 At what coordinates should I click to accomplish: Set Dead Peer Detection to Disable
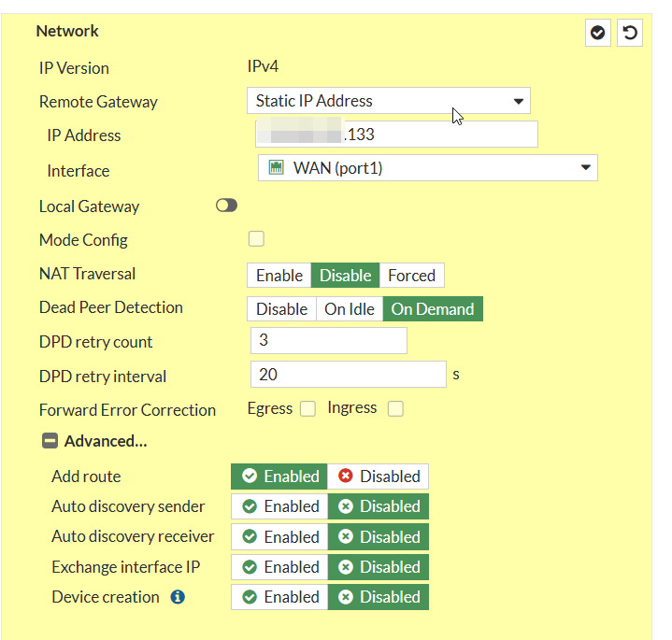pyautogui.click(x=281, y=309)
